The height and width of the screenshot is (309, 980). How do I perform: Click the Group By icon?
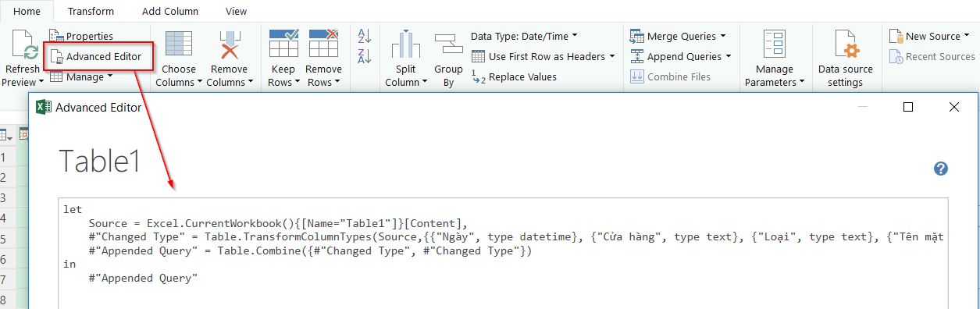pyautogui.click(x=448, y=45)
